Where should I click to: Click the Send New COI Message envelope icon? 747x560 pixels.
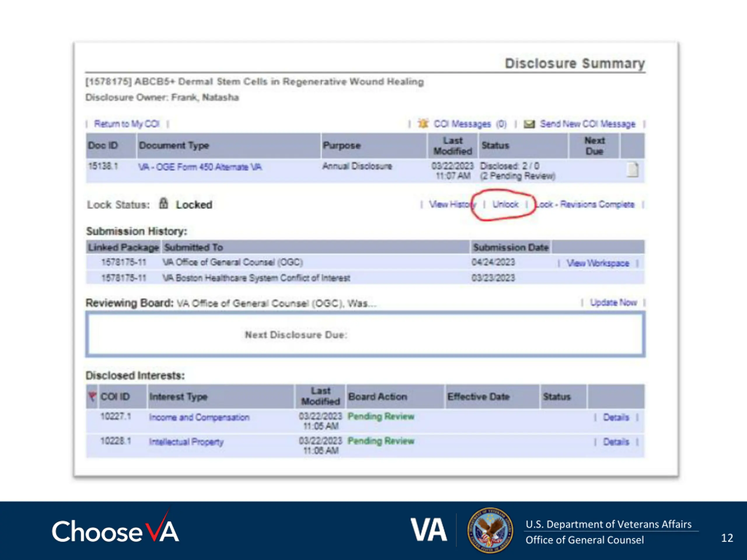(529, 124)
